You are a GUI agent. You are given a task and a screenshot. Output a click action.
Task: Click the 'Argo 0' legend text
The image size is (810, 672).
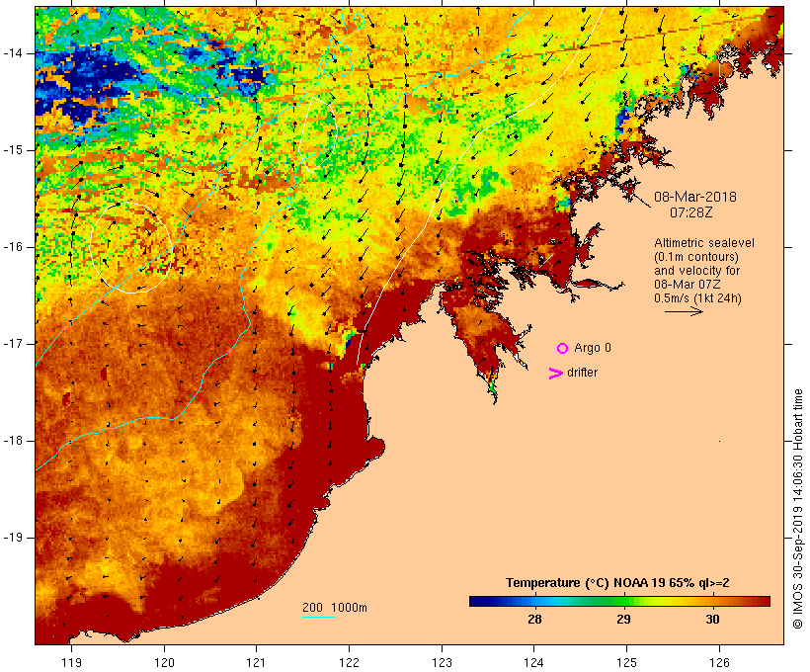593,348
